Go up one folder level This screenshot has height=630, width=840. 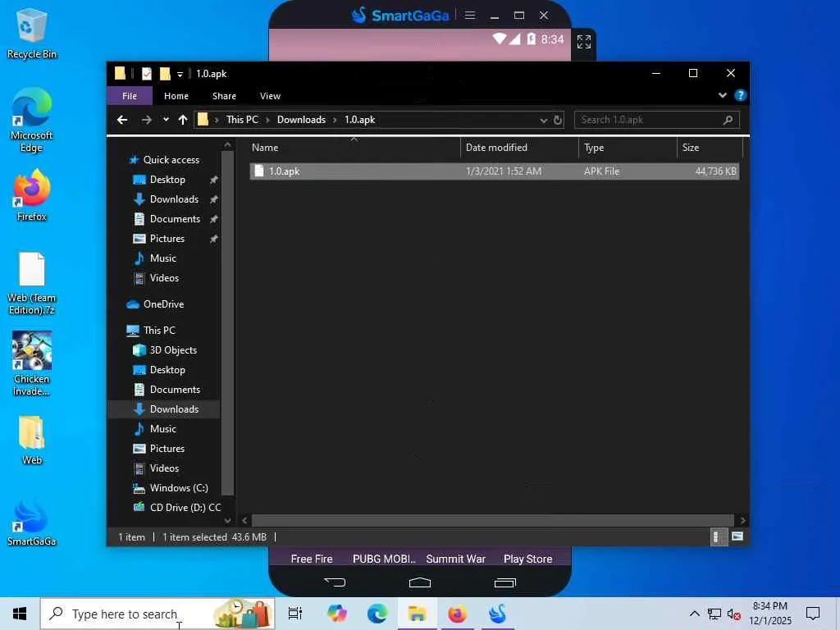click(183, 120)
